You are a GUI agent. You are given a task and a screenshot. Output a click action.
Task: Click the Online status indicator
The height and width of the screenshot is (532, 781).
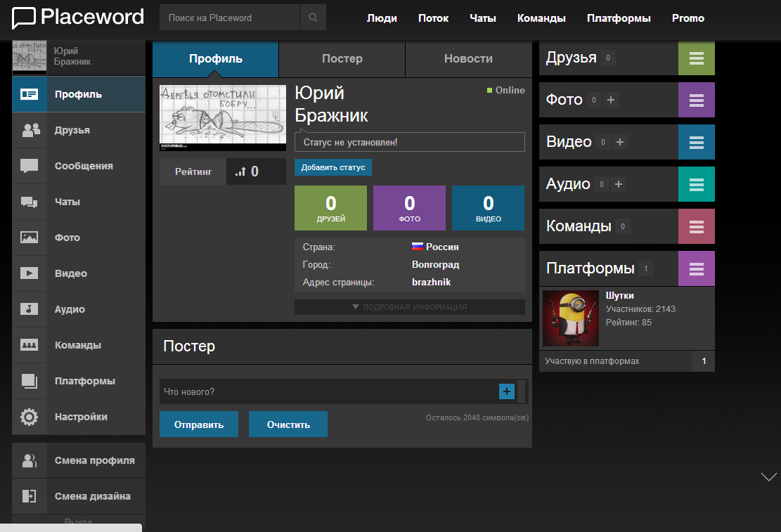click(x=505, y=90)
